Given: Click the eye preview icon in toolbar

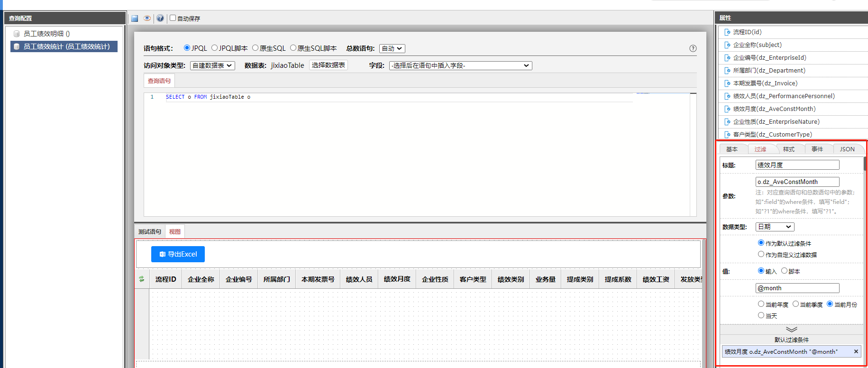Looking at the screenshot, I should point(147,18).
